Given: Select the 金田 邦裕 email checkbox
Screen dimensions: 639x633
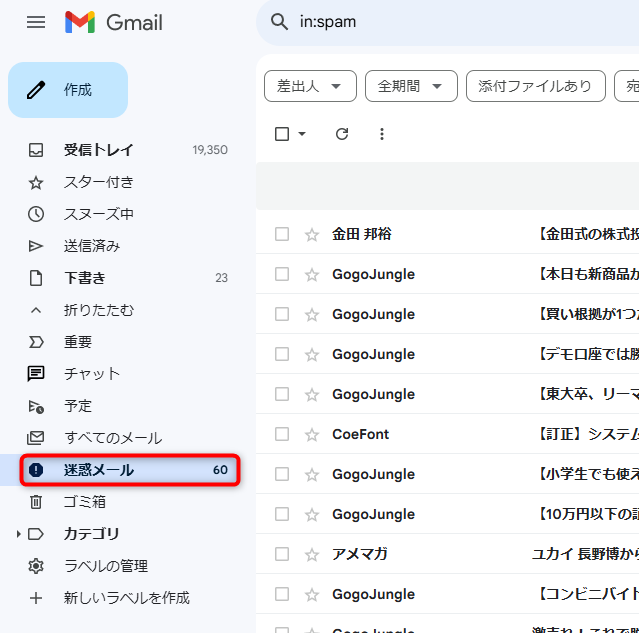Looking at the screenshot, I should pyautogui.click(x=282, y=234).
